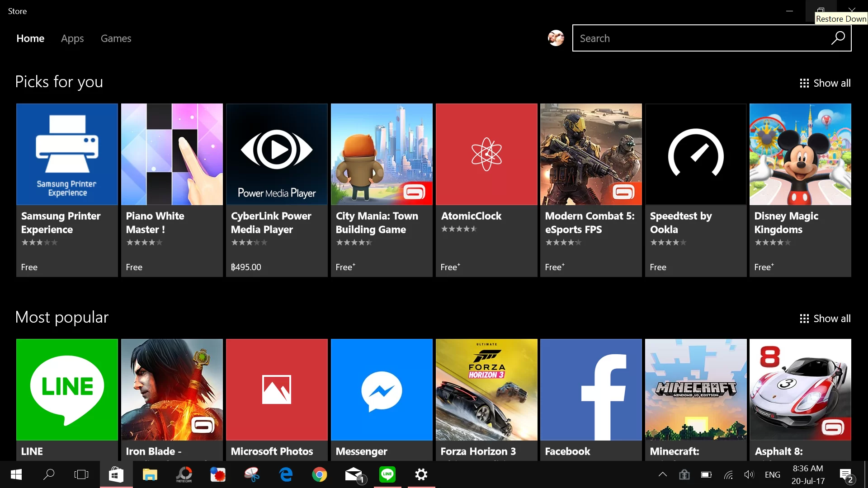Launch Google Chrome from taskbar
This screenshot has width=868, height=488.
(320, 474)
